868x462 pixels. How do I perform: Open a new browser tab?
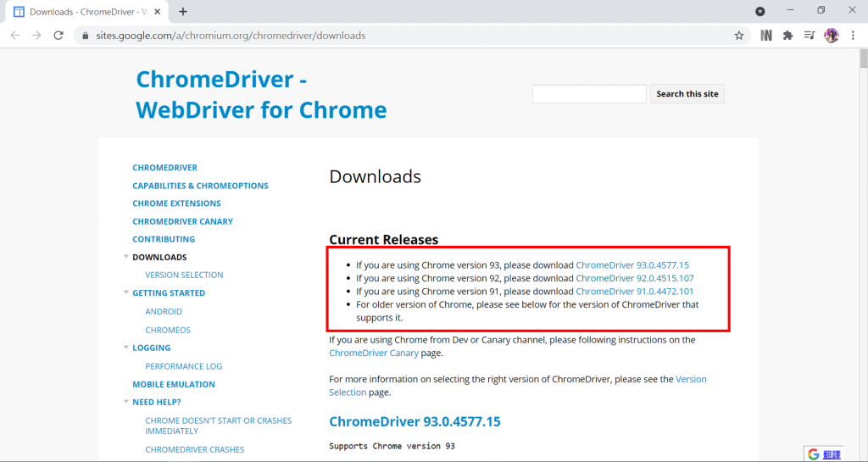tap(183, 11)
